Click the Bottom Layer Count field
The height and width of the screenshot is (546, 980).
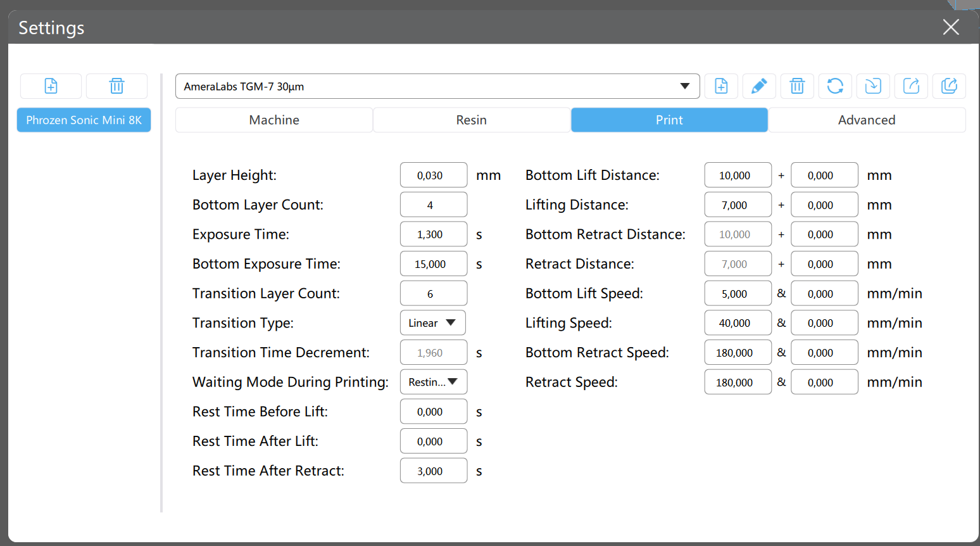pyautogui.click(x=433, y=205)
